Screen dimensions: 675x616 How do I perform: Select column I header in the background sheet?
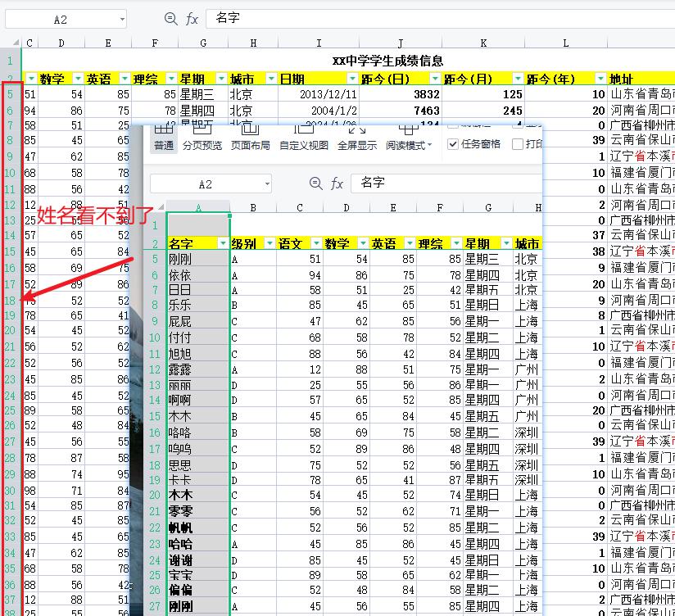coord(319,43)
